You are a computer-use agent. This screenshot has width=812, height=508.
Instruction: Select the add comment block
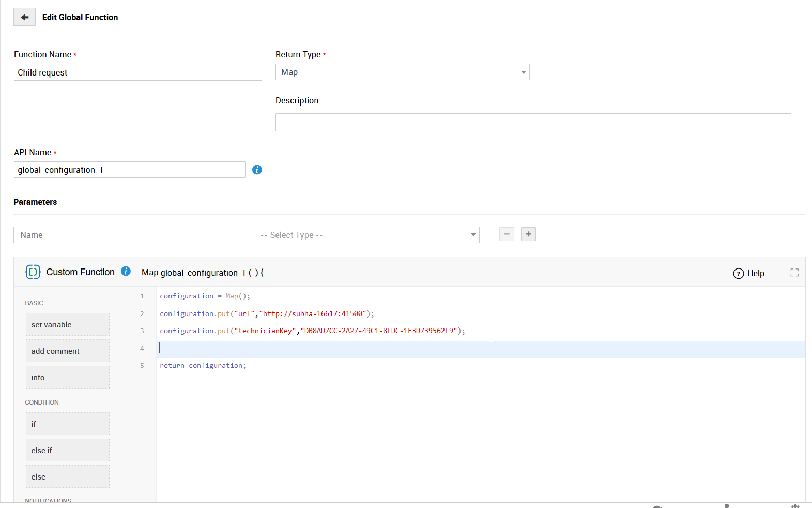(x=68, y=351)
